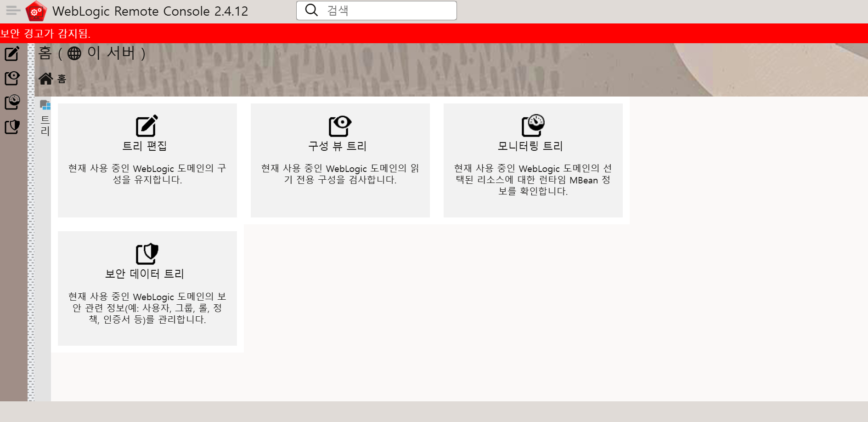868x422 pixels.
Task: Click the 보안 데이터 트리 shield icon
Action: coord(147,254)
